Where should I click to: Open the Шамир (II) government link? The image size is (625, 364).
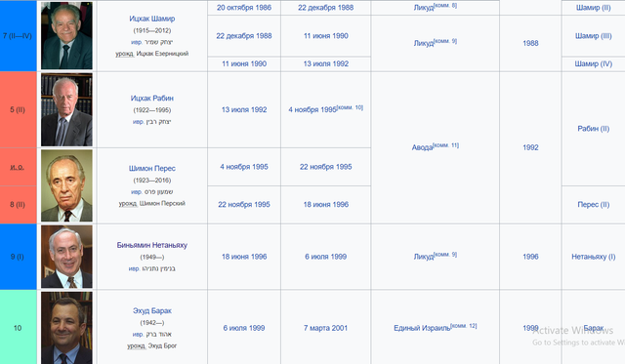[x=593, y=8]
